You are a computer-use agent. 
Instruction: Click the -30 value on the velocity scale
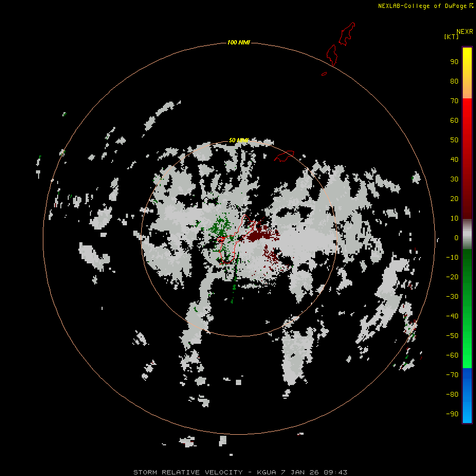(x=452, y=297)
